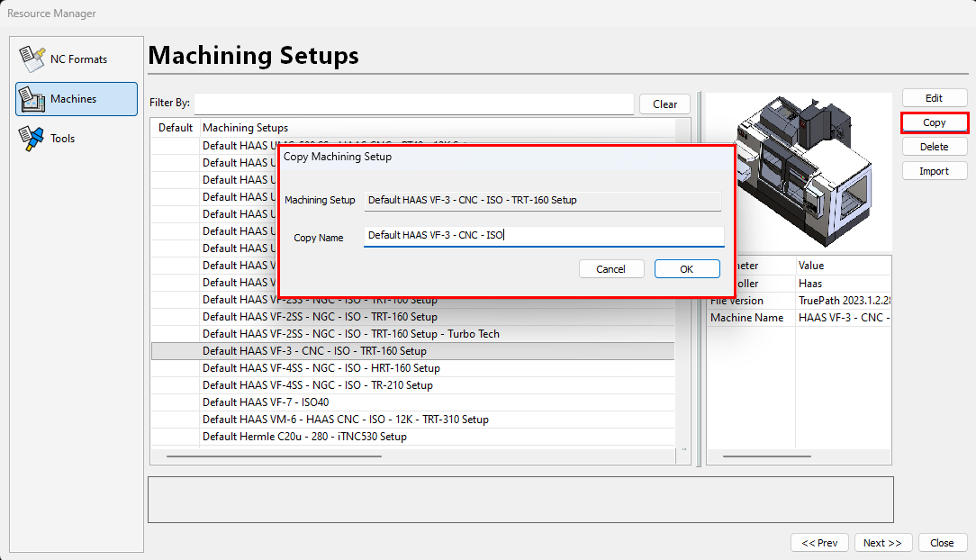Close the Resource Manager window
The image size is (976, 560).
(x=942, y=543)
